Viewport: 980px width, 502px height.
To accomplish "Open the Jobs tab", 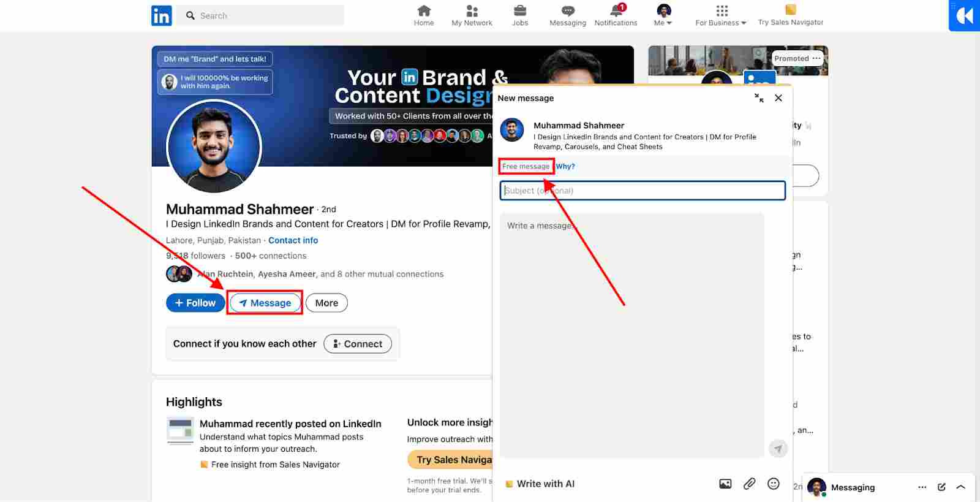I will point(520,15).
